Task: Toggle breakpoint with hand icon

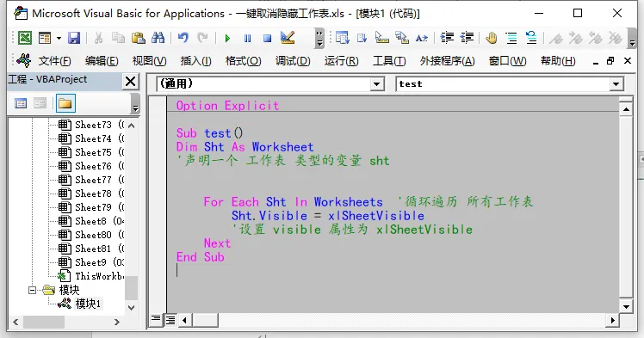Action: click(x=492, y=38)
